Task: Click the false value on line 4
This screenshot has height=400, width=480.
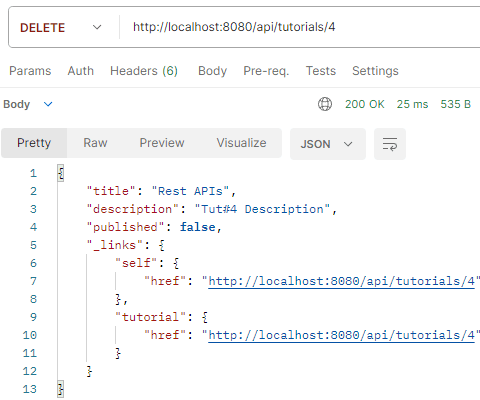Action: 198,227
